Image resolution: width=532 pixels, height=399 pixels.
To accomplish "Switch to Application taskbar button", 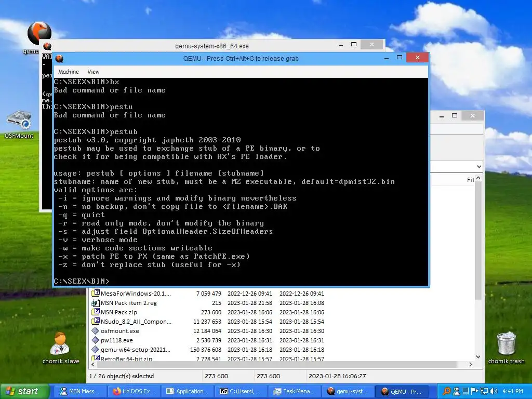I will (x=188, y=391).
